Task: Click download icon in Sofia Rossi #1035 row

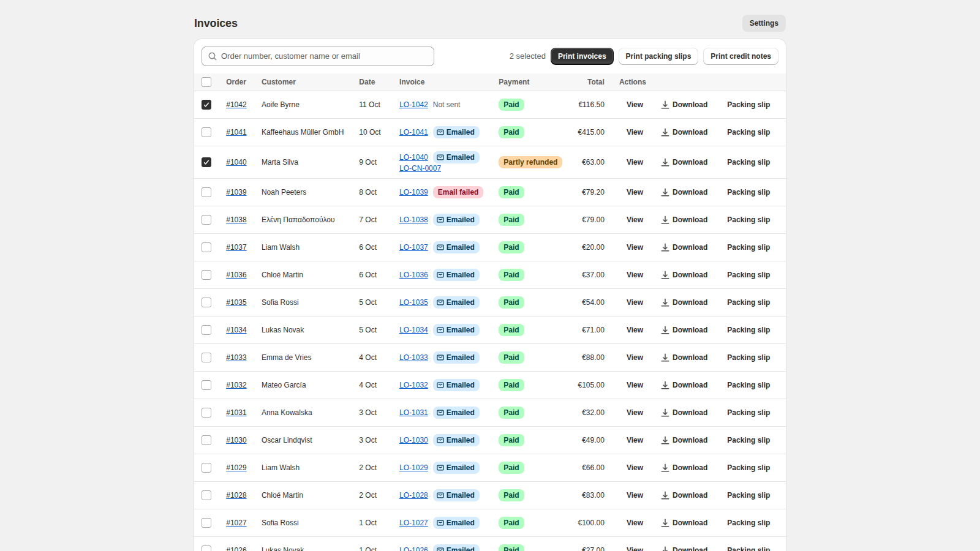Action: pos(665,302)
